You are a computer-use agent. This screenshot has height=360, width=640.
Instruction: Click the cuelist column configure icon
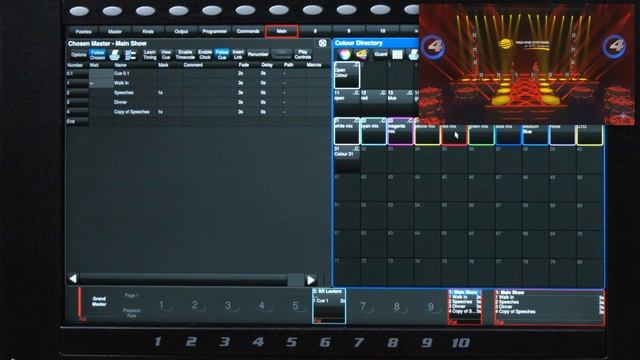[x=131, y=55]
